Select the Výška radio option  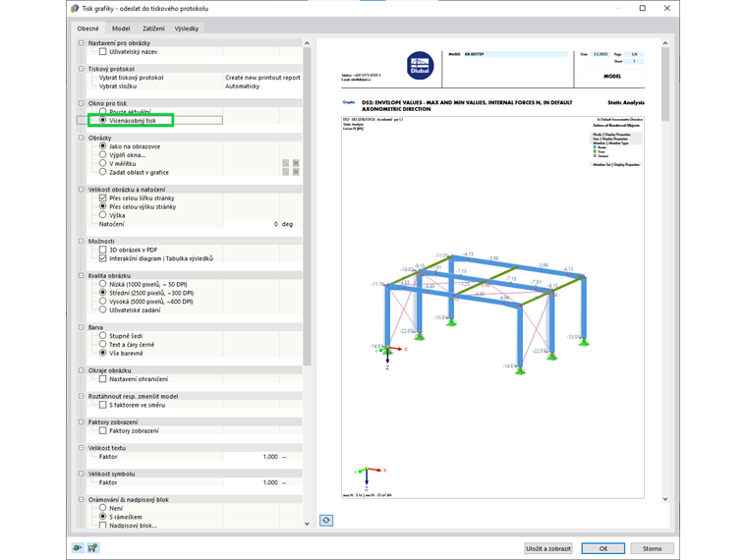tap(102, 215)
